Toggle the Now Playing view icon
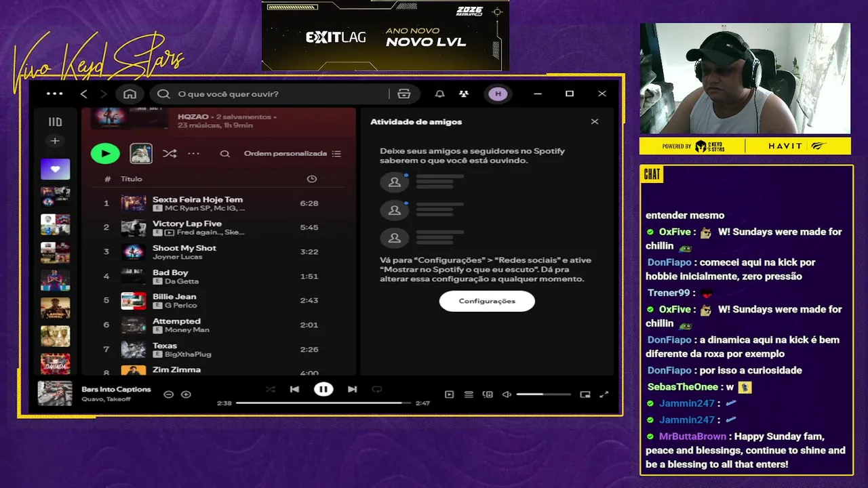 coord(449,394)
